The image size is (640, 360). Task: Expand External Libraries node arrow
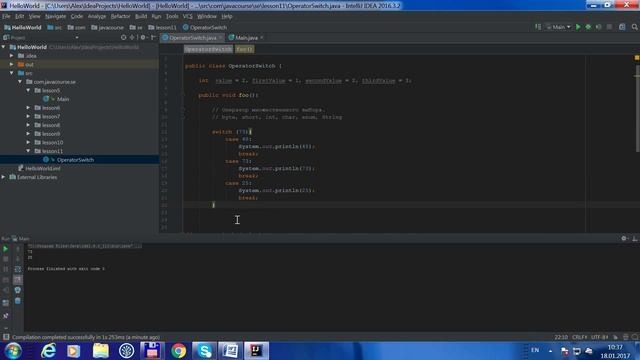pos(4,177)
